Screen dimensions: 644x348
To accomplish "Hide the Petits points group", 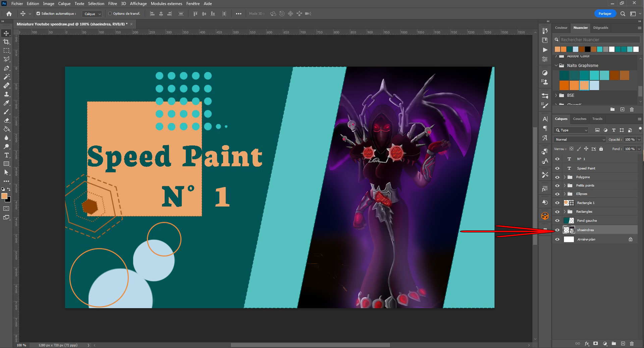I will coord(557,185).
